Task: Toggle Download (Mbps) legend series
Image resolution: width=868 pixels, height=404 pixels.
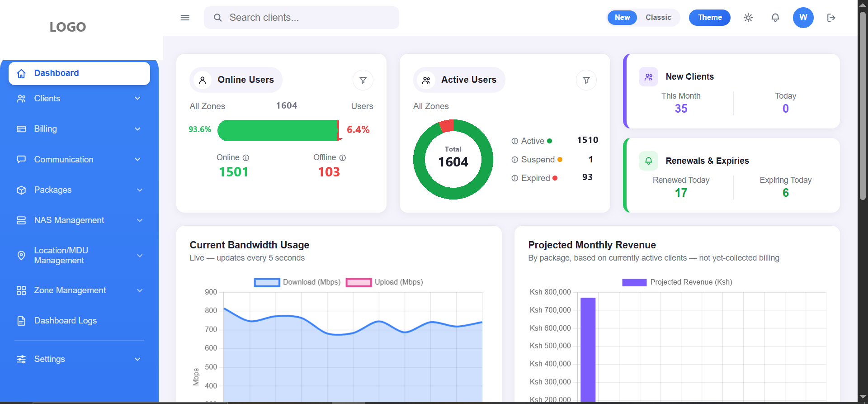Action: 297,282
